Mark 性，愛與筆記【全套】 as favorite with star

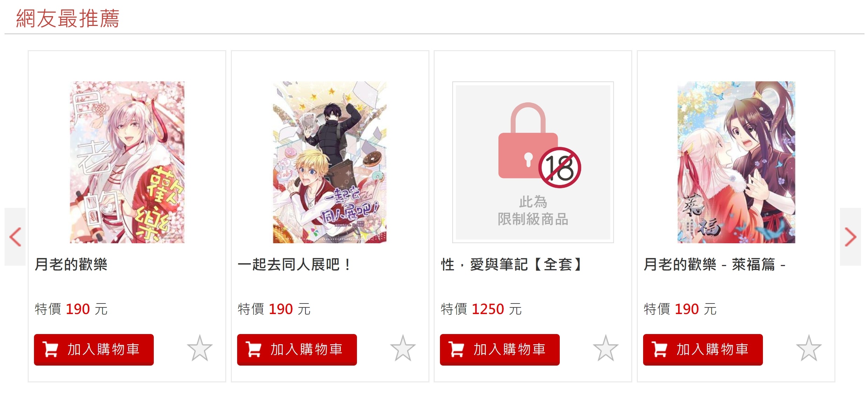click(606, 348)
